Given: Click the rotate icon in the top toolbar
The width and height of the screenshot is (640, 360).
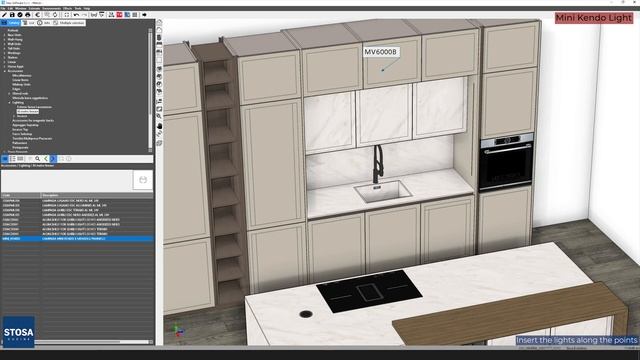Looking at the screenshot, I should (55, 15).
